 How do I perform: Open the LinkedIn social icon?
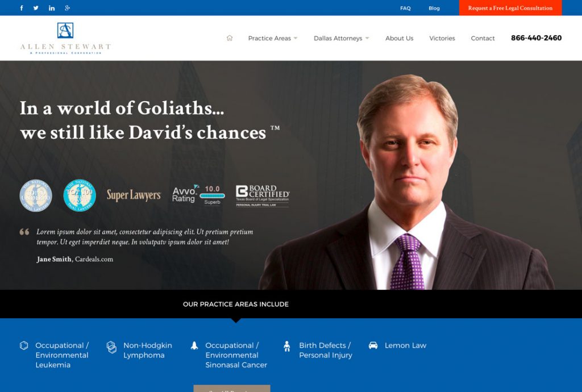point(52,8)
